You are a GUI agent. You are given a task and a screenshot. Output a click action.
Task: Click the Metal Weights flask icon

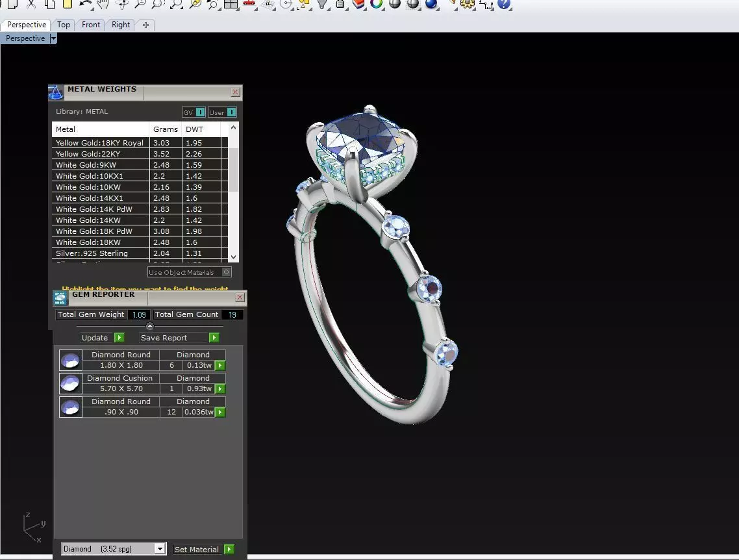[56, 92]
